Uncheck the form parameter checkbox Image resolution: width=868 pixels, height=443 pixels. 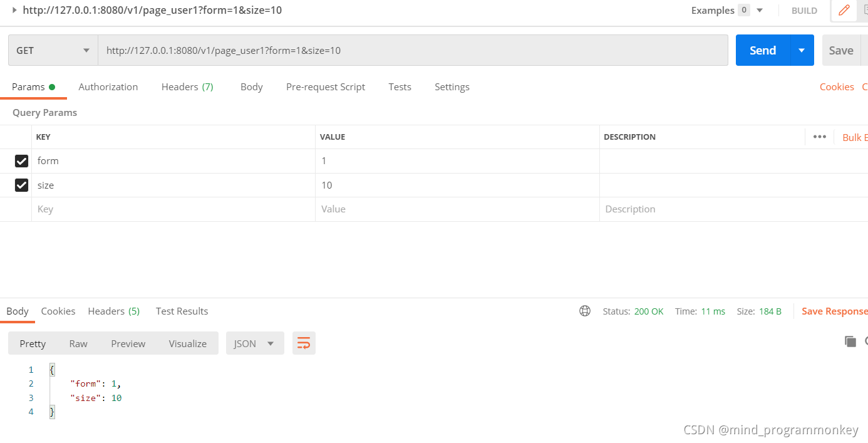(21, 161)
